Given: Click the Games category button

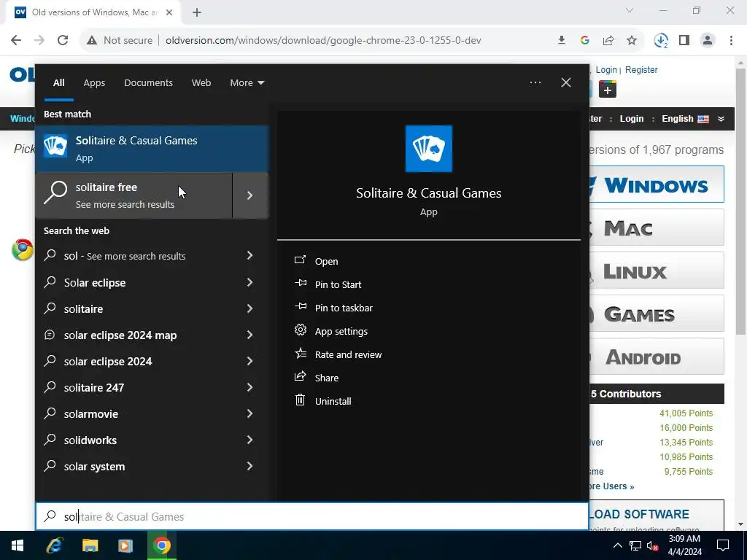Looking at the screenshot, I should coord(657,314).
